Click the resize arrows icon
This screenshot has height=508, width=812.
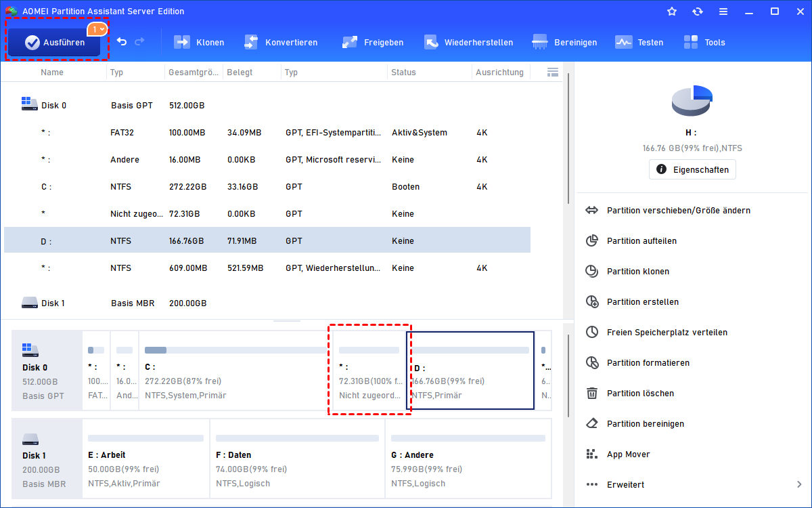592,211
